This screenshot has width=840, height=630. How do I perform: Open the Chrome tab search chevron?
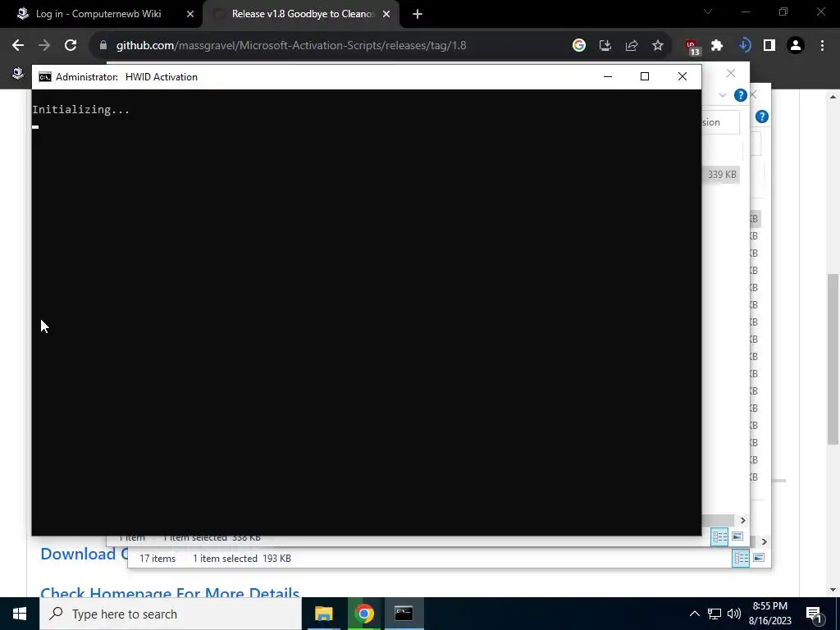coord(708,11)
